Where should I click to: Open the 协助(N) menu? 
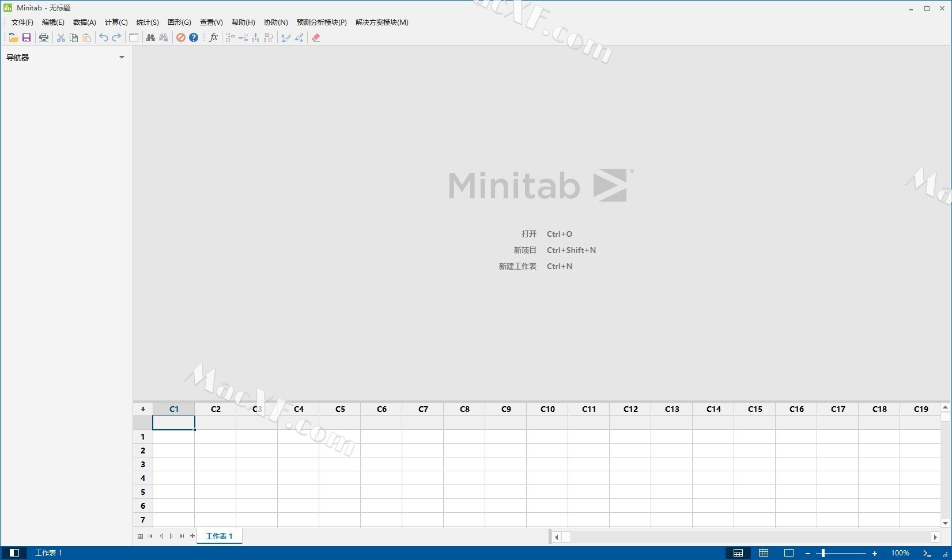(276, 22)
